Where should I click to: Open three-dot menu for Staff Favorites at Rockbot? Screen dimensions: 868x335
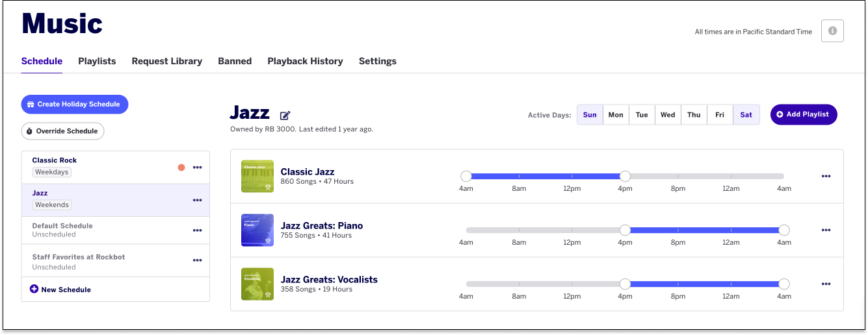[197, 260]
